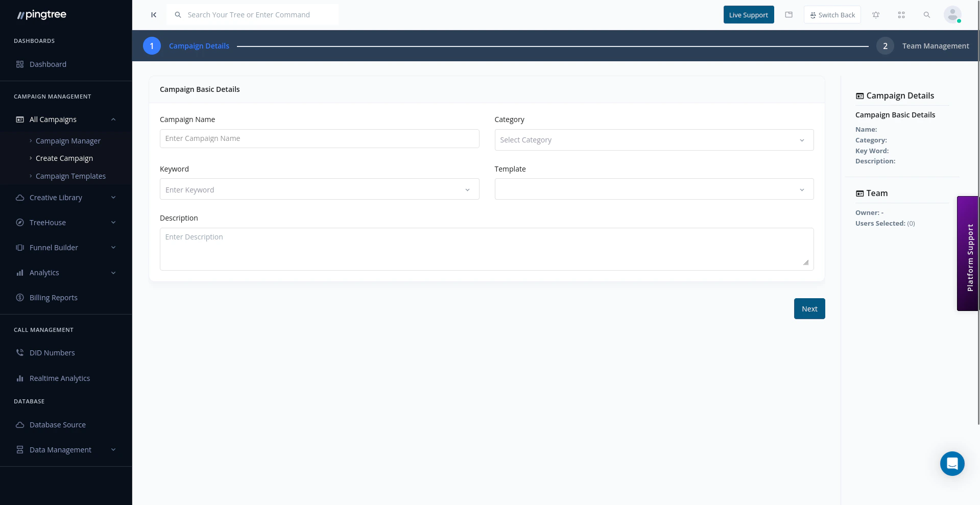Click the top-right search icon
980x505 pixels.
point(927,15)
